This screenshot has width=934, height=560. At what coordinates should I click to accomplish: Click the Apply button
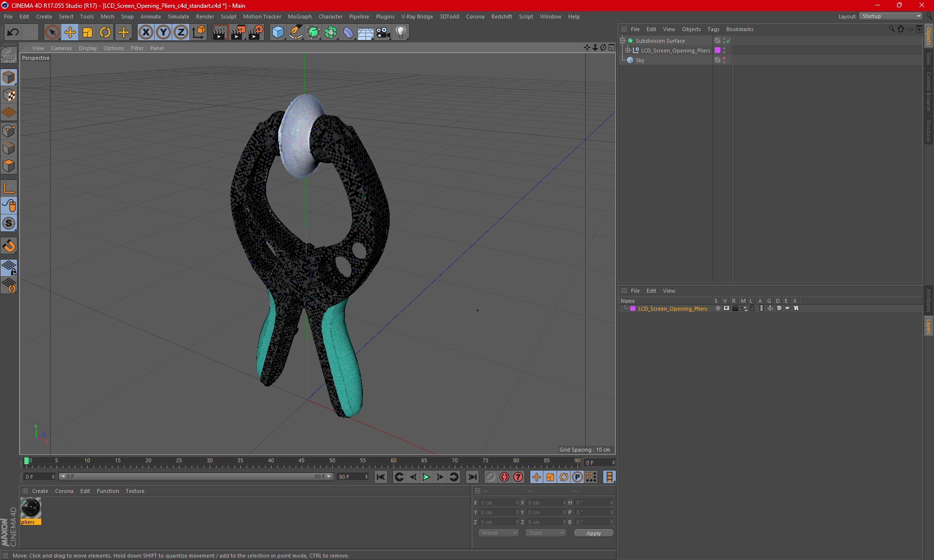click(593, 533)
